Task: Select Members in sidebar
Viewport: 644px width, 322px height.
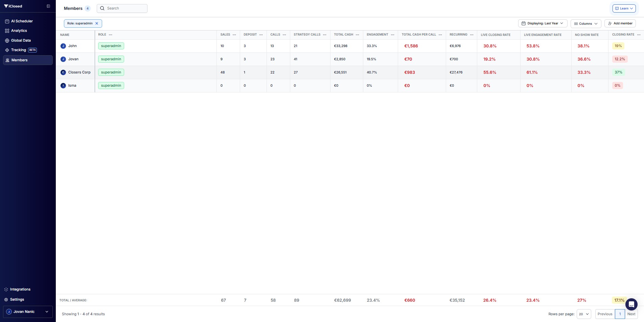Action: click(x=28, y=60)
